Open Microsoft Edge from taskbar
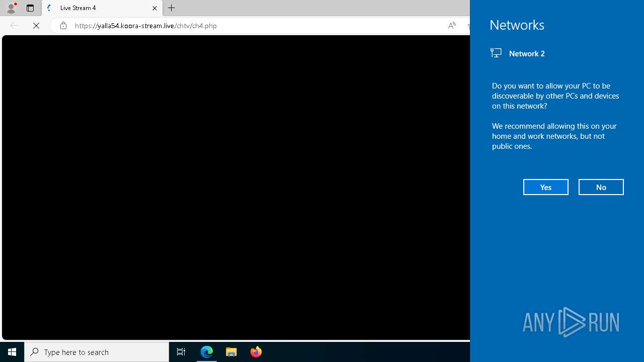This screenshot has height=362, width=644. pyautogui.click(x=207, y=352)
